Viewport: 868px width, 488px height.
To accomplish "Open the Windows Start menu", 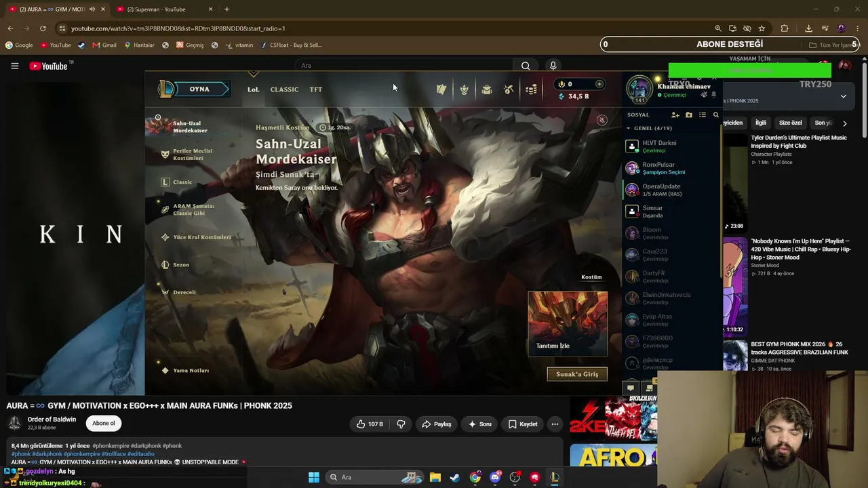I will (x=313, y=477).
